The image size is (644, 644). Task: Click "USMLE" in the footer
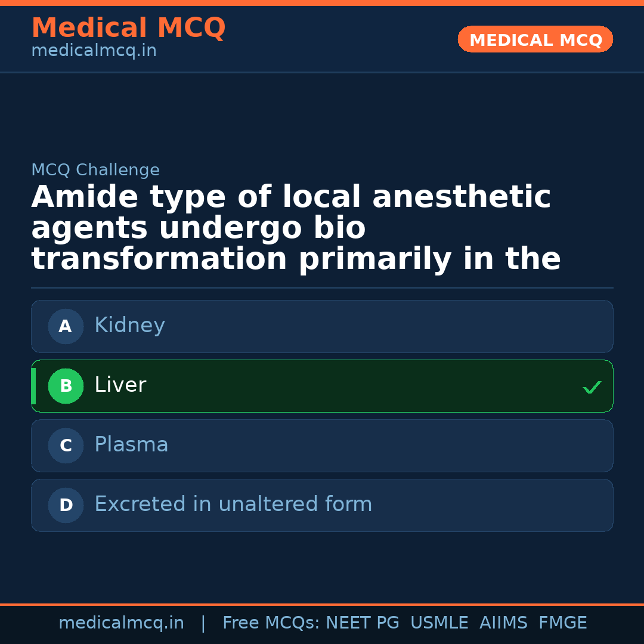pyautogui.click(x=439, y=623)
